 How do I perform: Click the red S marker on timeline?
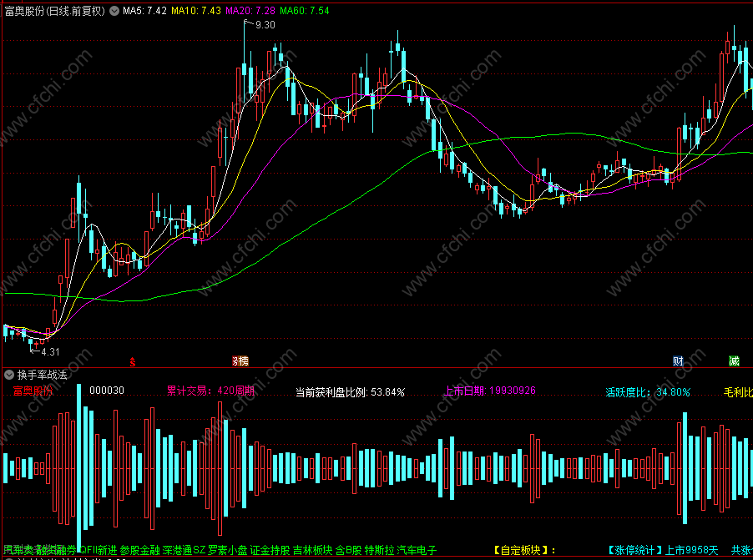(133, 361)
